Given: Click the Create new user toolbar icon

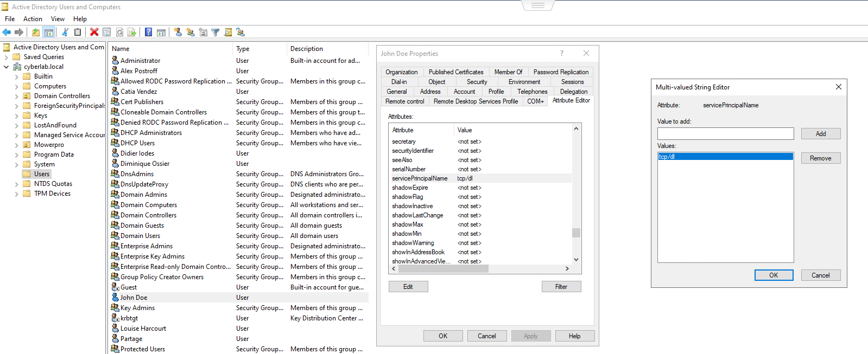Looking at the screenshot, I should 178,33.
